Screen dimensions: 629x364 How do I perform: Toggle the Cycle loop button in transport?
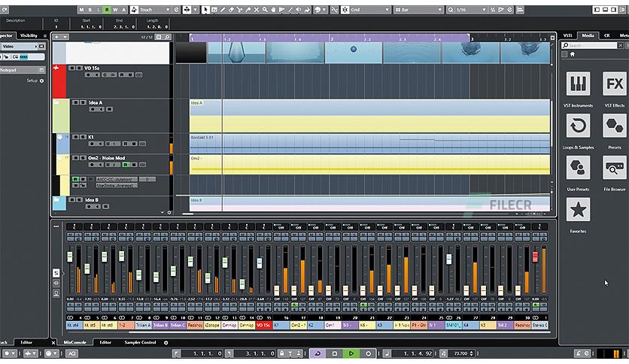[x=317, y=353]
